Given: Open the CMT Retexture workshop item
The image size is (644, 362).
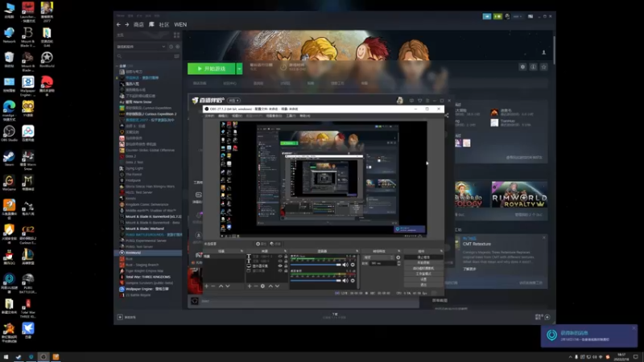Looking at the screenshot, I should [477, 244].
